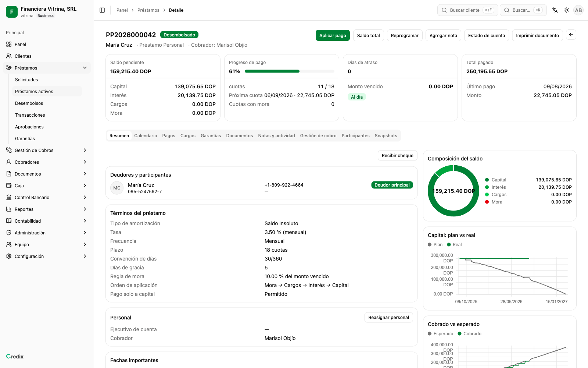Expand the Caja chevron
Image resolution: width=588 pixels, height=368 pixels.
(85, 185)
